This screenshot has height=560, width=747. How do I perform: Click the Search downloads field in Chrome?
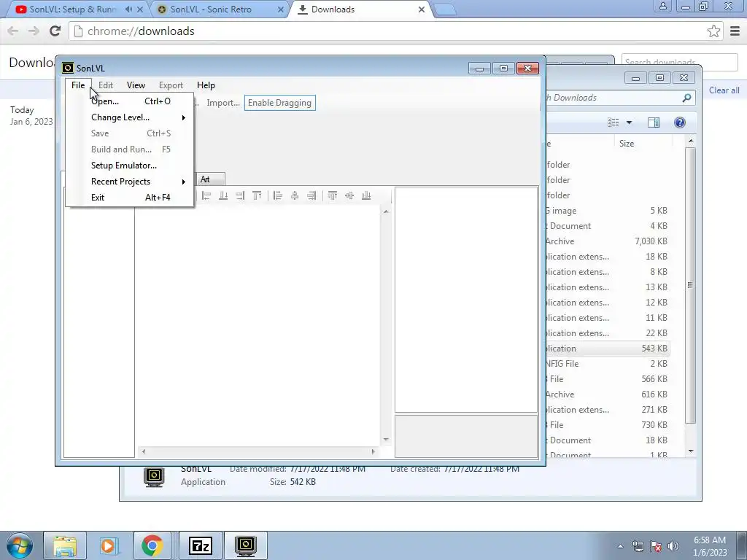pyautogui.click(x=679, y=63)
